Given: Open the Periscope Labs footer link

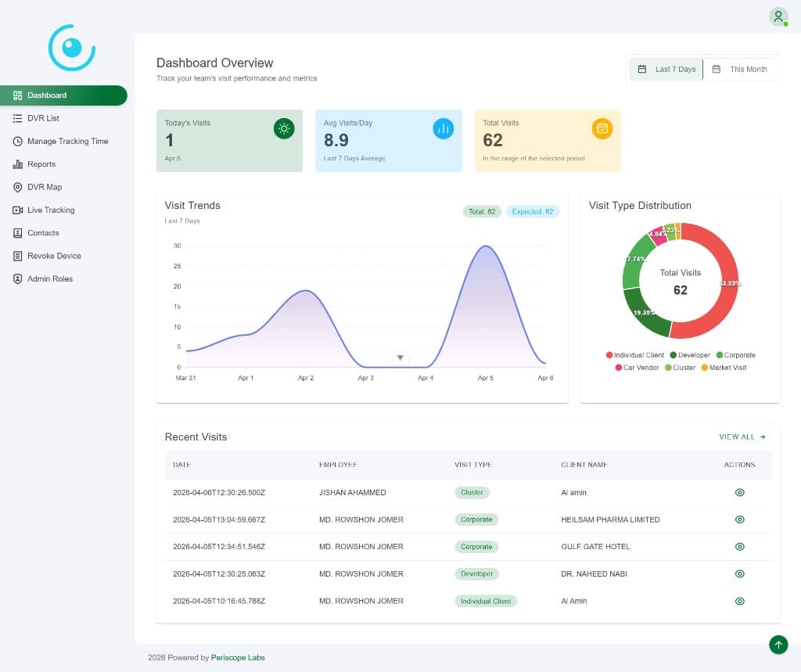Looking at the screenshot, I should pos(238,657).
